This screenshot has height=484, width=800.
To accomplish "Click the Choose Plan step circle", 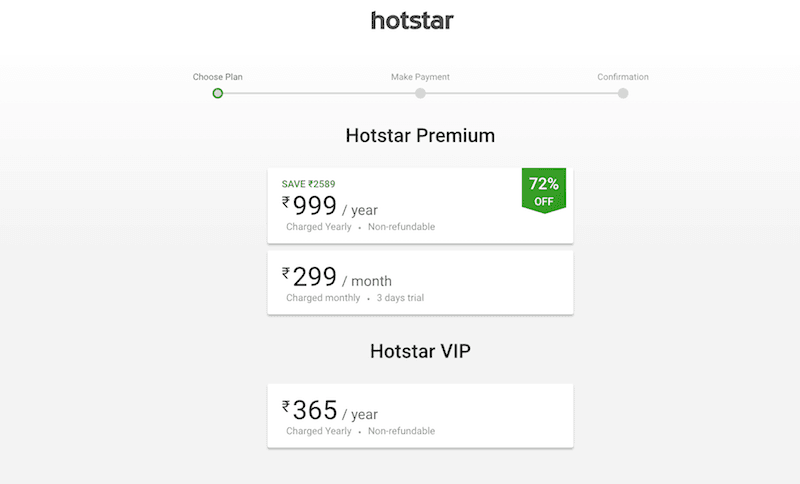I will (x=218, y=93).
